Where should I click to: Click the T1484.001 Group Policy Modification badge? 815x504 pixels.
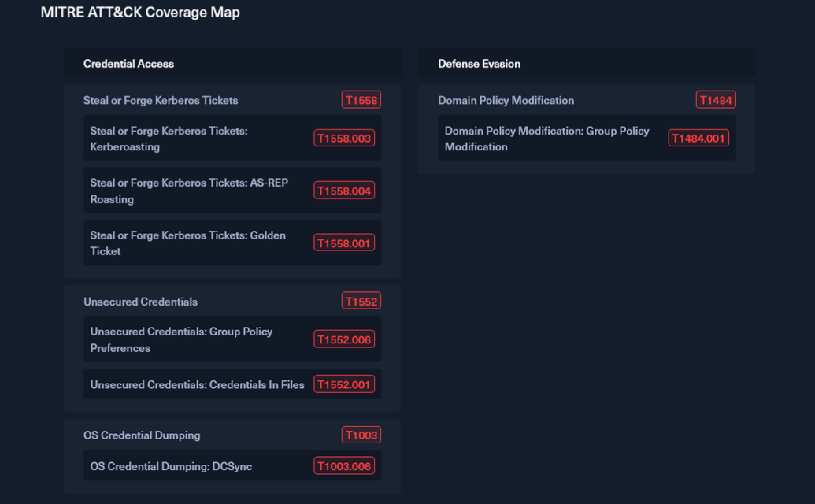coord(698,139)
